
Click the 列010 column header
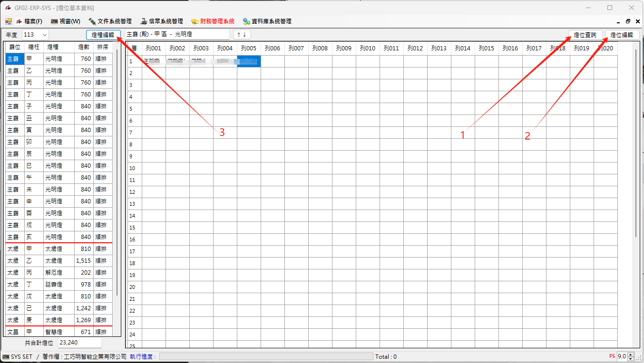pos(368,48)
